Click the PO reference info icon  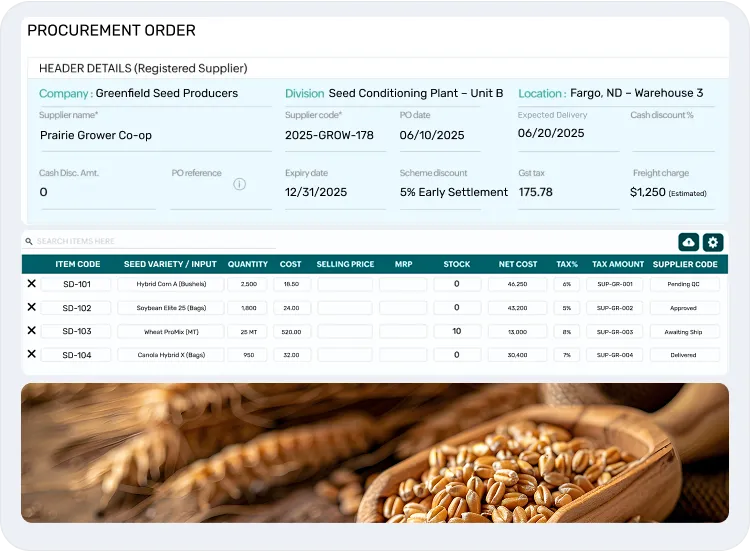point(239,184)
